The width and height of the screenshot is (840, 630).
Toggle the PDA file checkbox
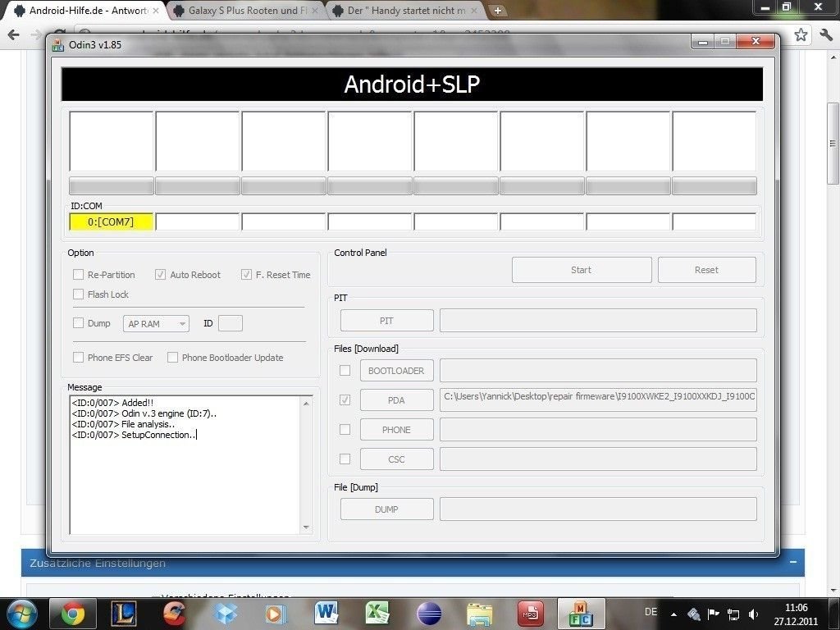pyautogui.click(x=345, y=399)
